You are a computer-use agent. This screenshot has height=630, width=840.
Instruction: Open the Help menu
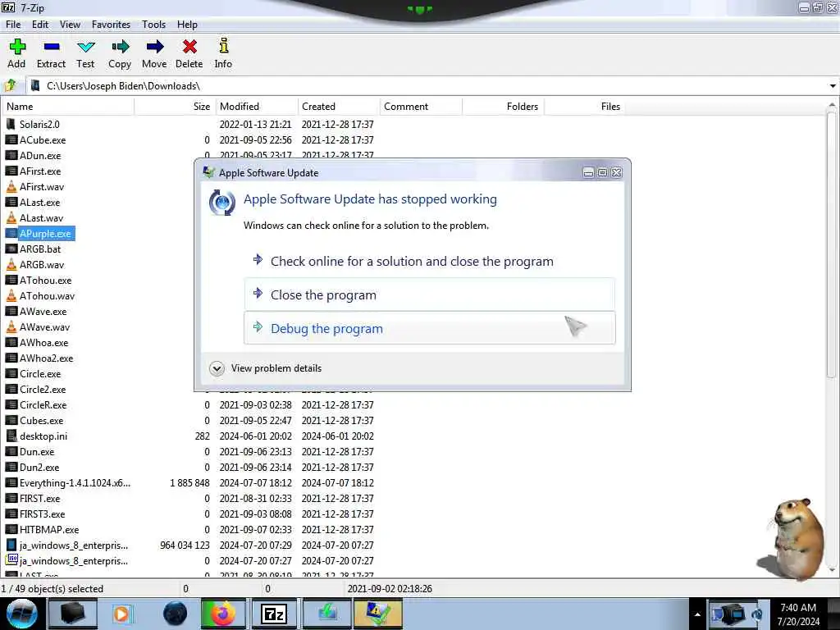(187, 25)
